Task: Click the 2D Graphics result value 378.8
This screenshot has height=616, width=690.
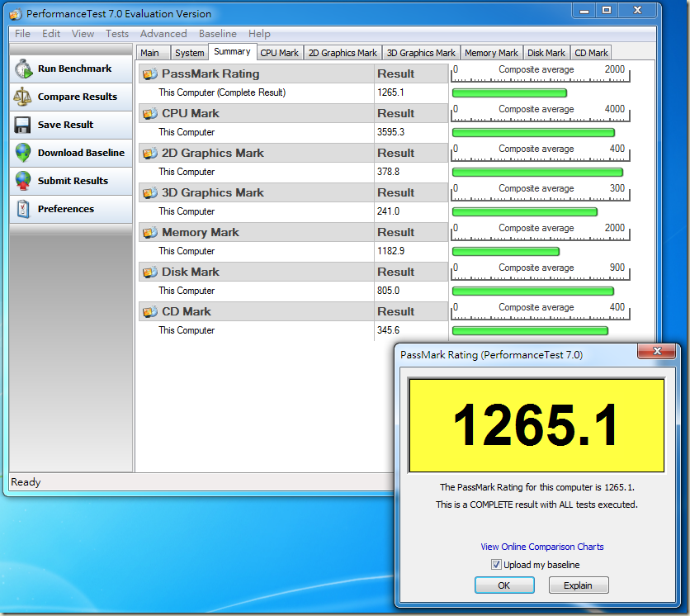Action: point(388,172)
